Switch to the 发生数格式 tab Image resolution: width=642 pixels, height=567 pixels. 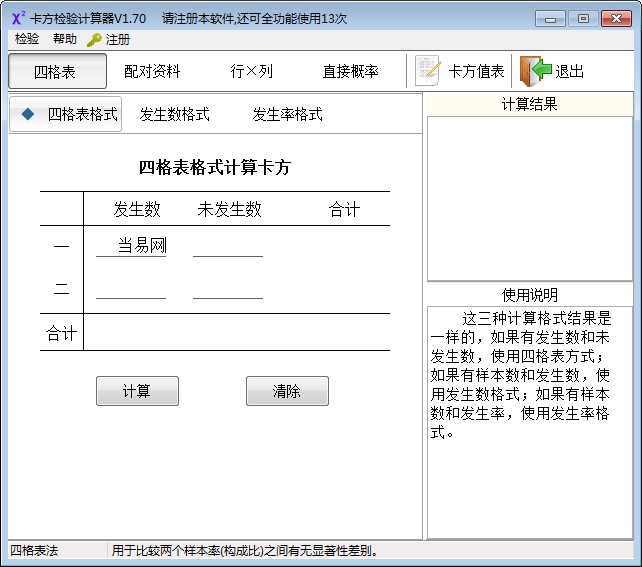(174, 114)
